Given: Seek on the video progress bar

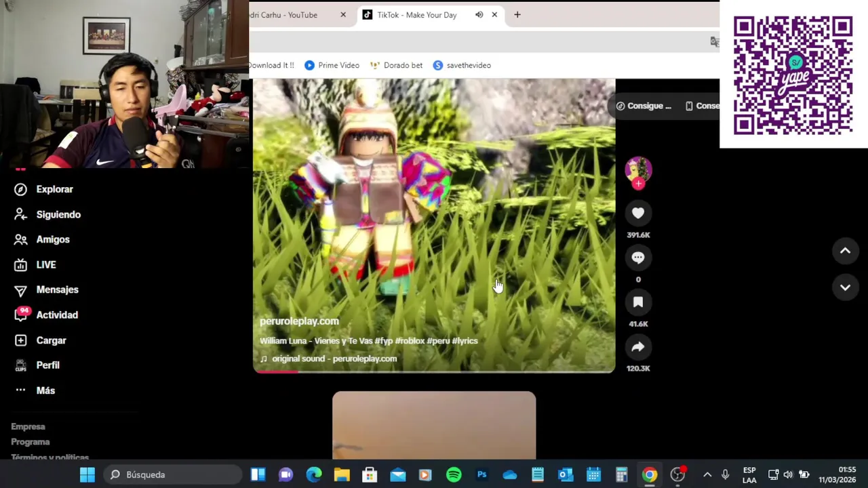Looking at the screenshot, I should (434, 371).
